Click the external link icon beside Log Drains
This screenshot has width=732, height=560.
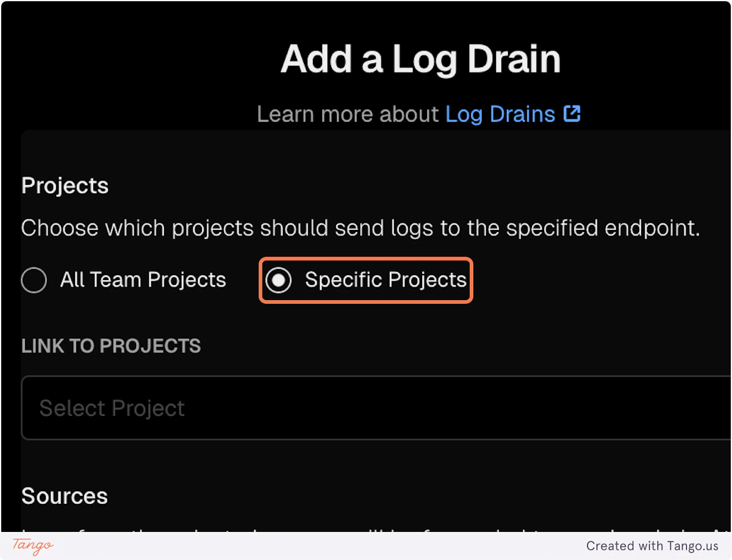[572, 113]
